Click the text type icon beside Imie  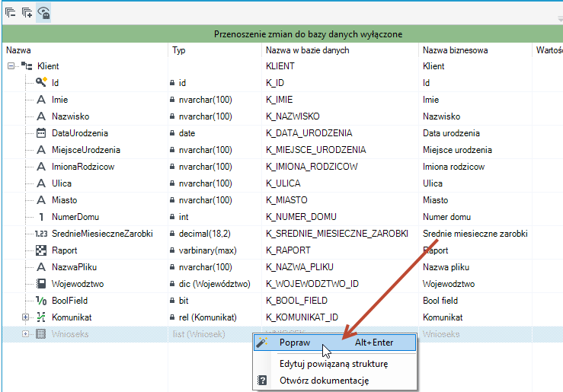pos(41,100)
